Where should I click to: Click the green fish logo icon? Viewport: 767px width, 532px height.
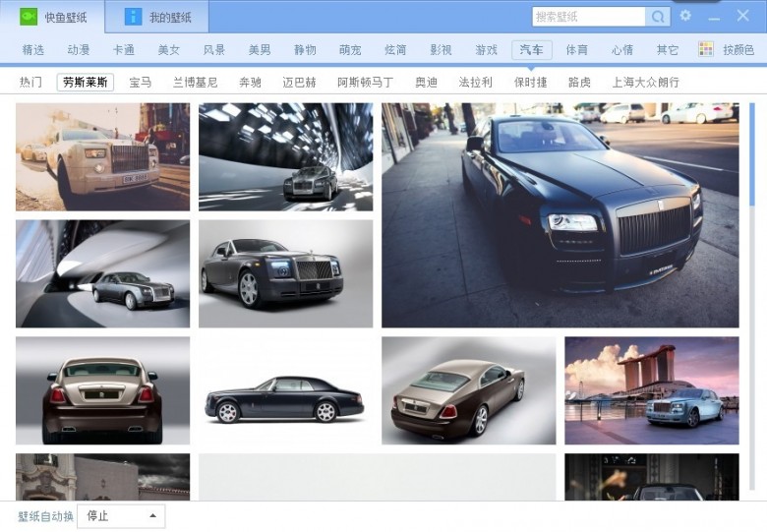tap(29, 17)
